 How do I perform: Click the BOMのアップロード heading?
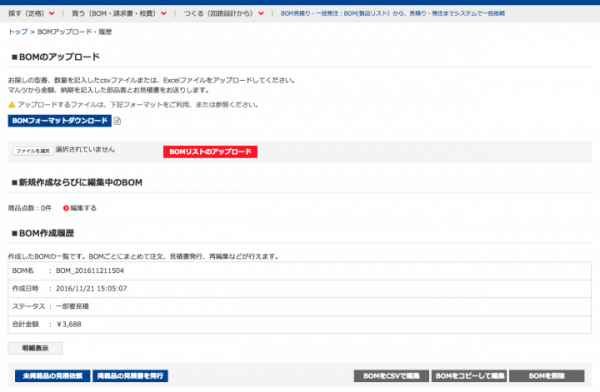click(x=56, y=57)
